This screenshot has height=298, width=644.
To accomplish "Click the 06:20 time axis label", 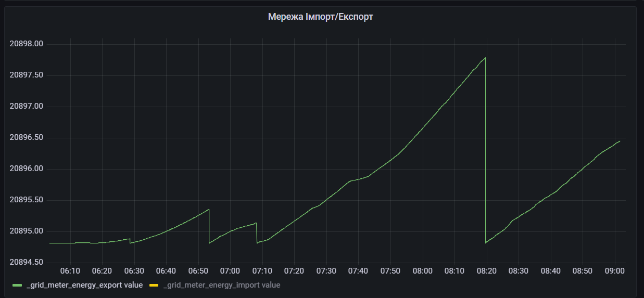I will tap(102, 271).
